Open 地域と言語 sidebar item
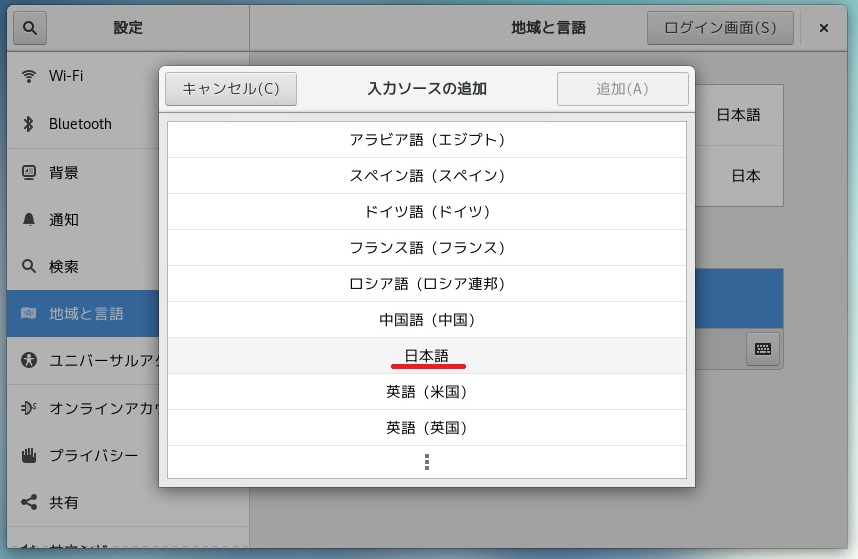The width and height of the screenshot is (858, 559). [82, 314]
